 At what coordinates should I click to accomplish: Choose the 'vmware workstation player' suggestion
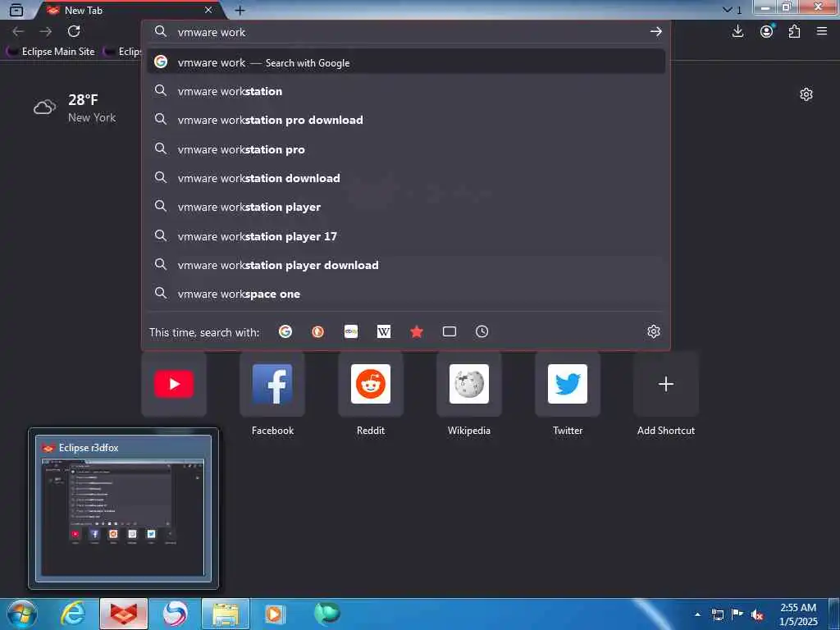pyautogui.click(x=406, y=207)
